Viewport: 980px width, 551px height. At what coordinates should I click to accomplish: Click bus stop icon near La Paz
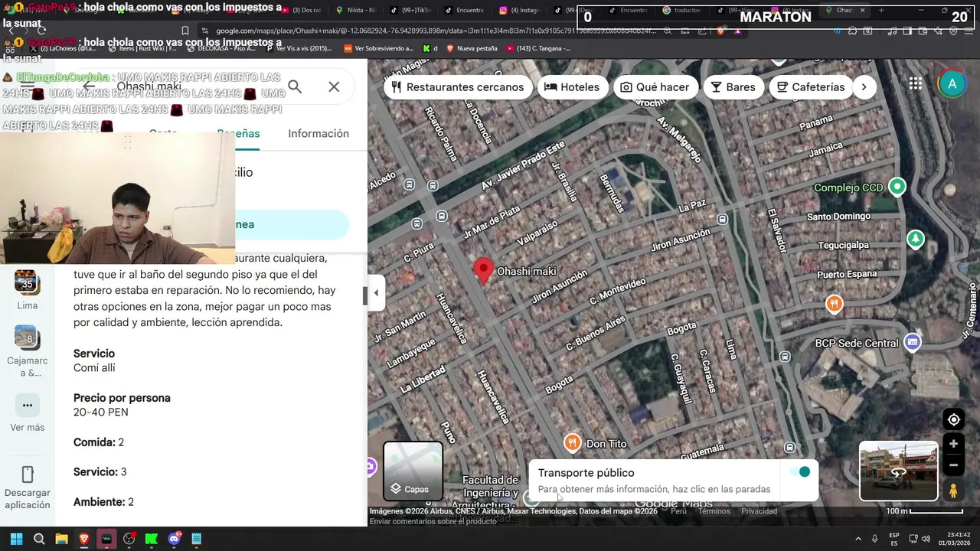(x=722, y=219)
